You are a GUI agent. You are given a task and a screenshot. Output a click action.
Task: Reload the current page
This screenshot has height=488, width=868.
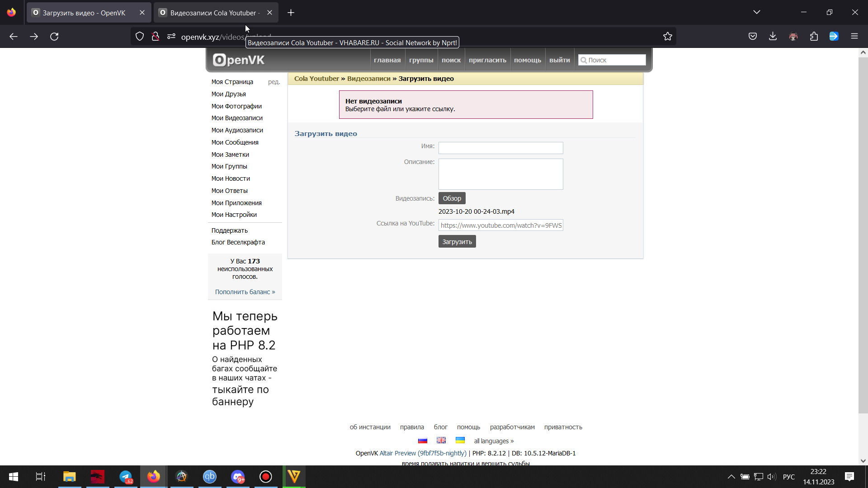pyautogui.click(x=54, y=37)
